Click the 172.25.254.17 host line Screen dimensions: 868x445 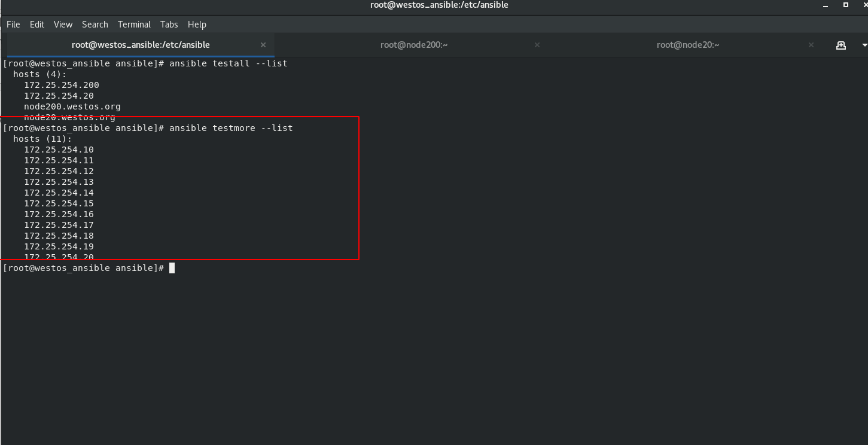click(59, 225)
